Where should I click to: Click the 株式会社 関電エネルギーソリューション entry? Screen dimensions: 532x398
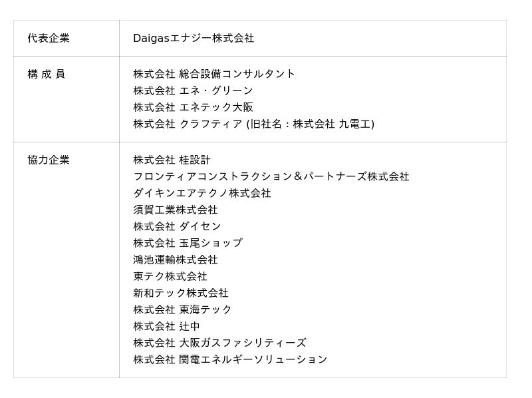(230, 359)
